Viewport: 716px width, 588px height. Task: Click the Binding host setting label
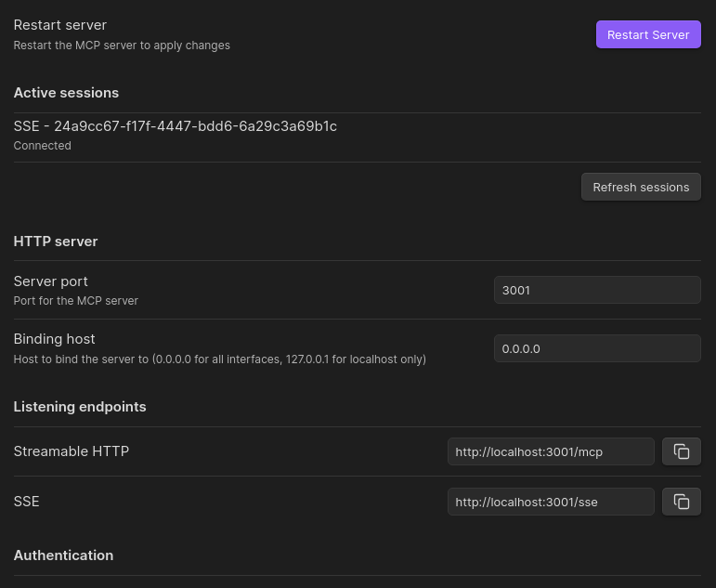(55, 339)
